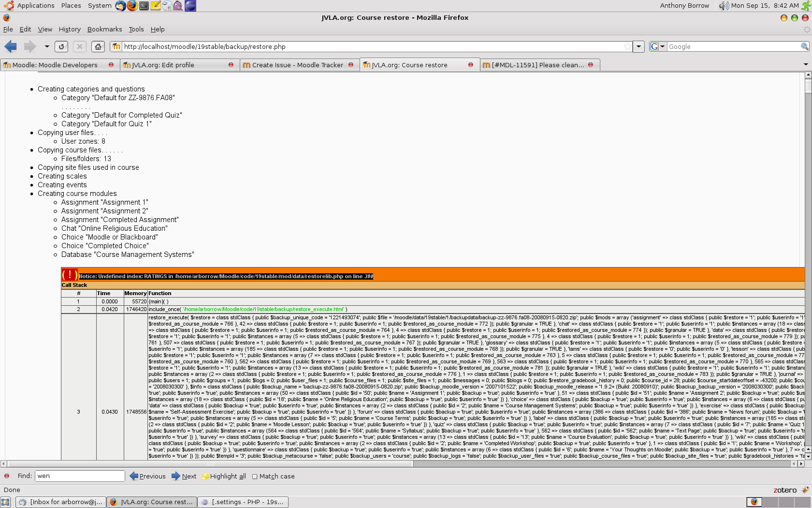Image resolution: width=812 pixels, height=508 pixels.
Task: List all tabs with the tab bar dropdown
Action: tap(806, 64)
